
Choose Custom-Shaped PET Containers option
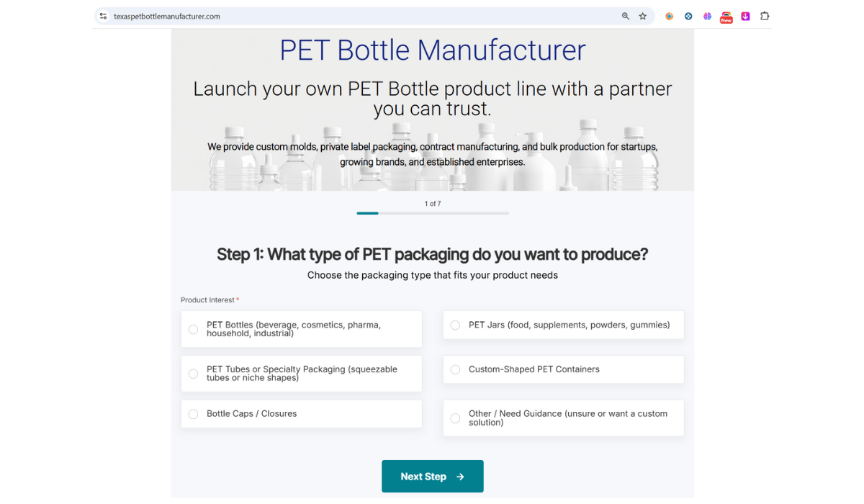(x=456, y=369)
